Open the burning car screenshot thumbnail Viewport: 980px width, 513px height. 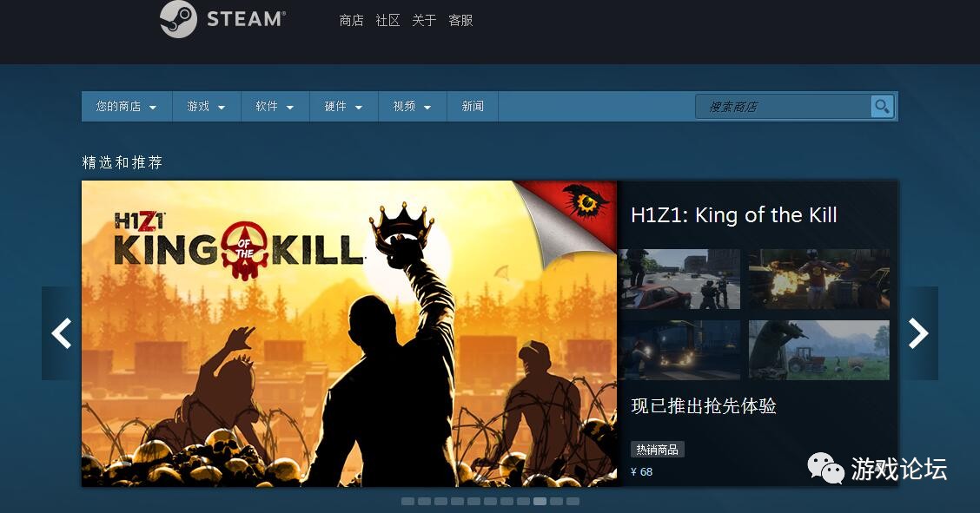point(818,279)
